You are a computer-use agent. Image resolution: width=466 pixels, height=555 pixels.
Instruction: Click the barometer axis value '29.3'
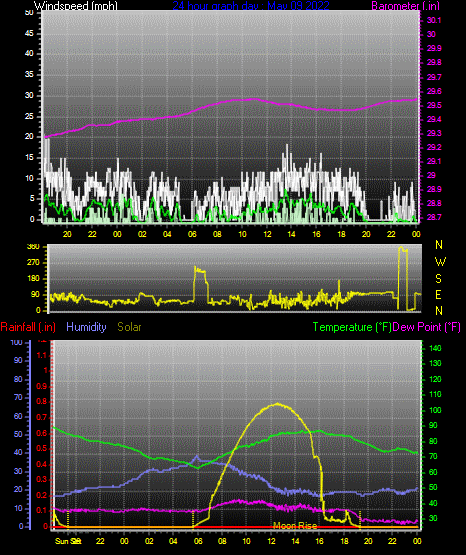coord(434,133)
